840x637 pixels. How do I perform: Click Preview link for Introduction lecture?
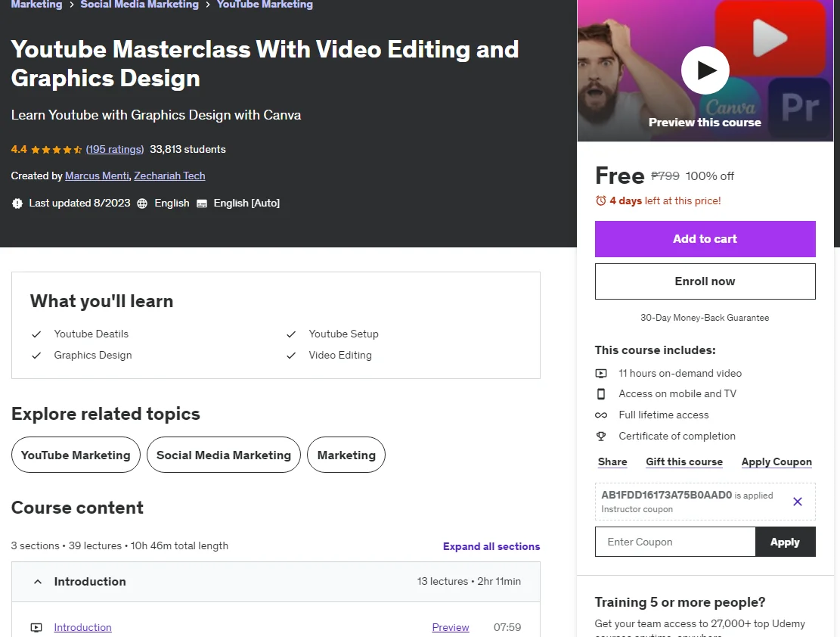point(451,627)
